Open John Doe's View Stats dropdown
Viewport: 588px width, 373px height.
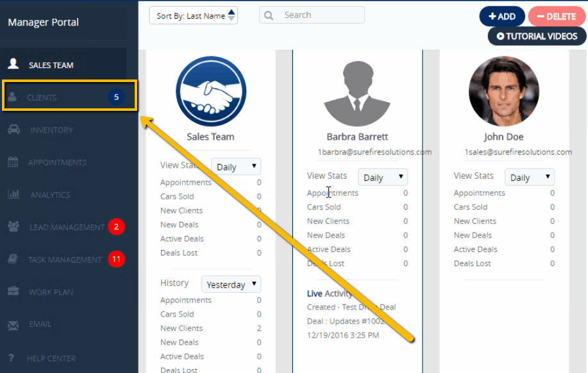click(529, 177)
